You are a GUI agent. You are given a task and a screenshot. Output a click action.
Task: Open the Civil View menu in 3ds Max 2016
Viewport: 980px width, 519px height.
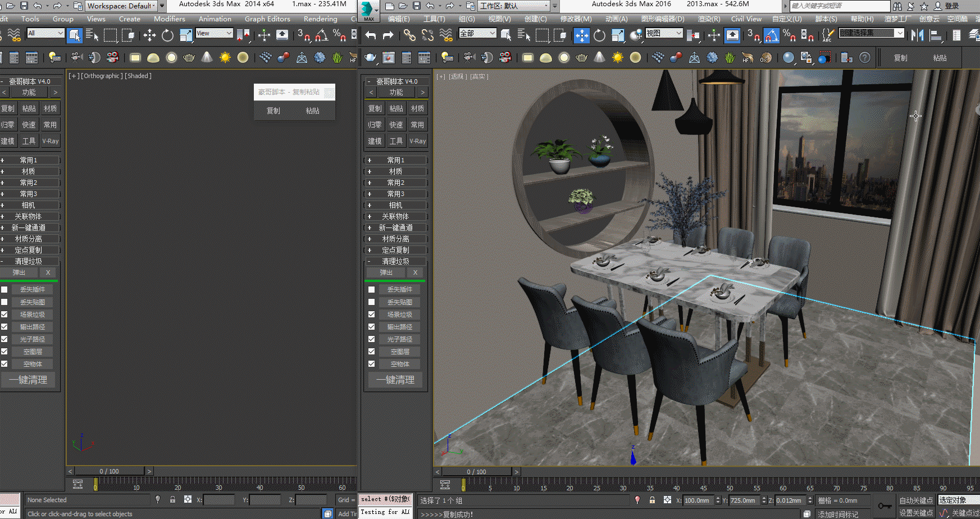coord(746,19)
